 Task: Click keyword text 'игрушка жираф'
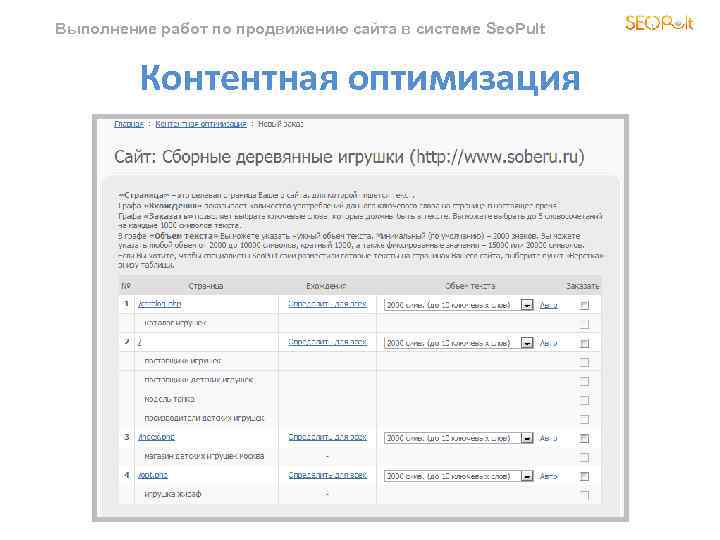pyautogui.click(x=173, y=494)
